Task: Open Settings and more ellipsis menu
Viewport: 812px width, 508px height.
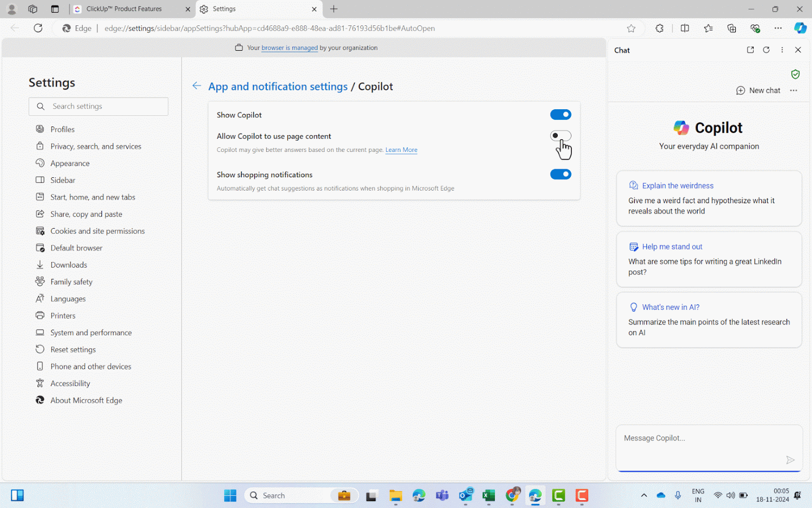Action: 778,28
